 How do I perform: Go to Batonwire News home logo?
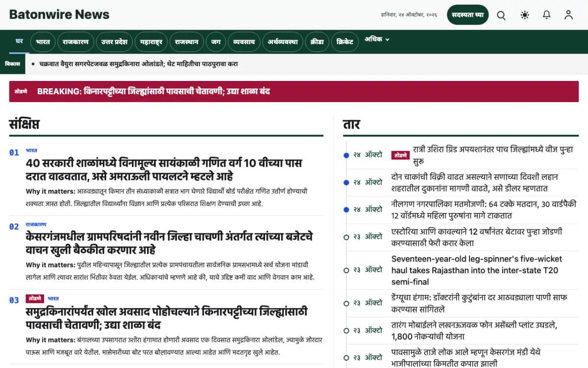tap(59, 15)
